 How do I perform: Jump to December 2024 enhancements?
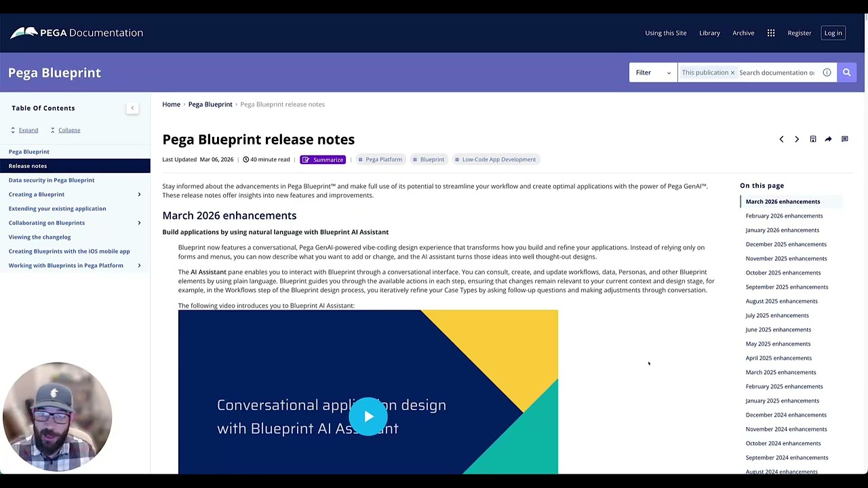click(786, 415)
